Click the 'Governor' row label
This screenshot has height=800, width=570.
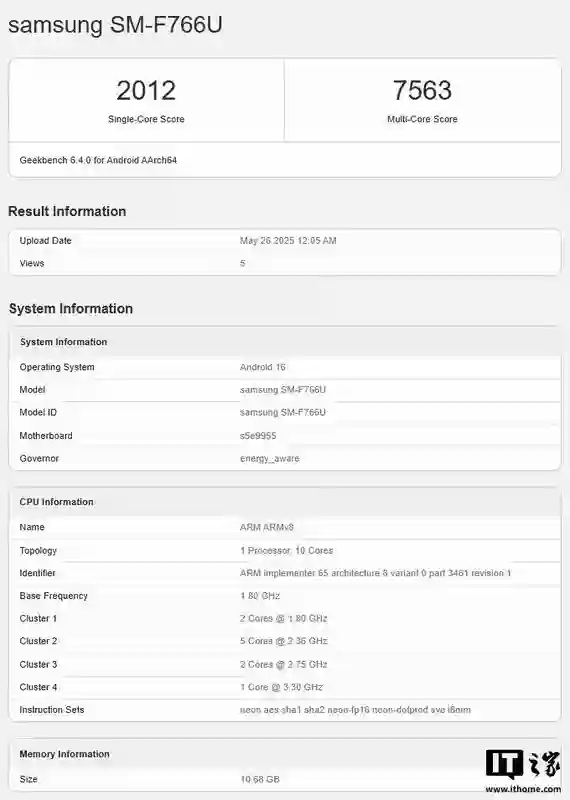(x=39, y=458)
